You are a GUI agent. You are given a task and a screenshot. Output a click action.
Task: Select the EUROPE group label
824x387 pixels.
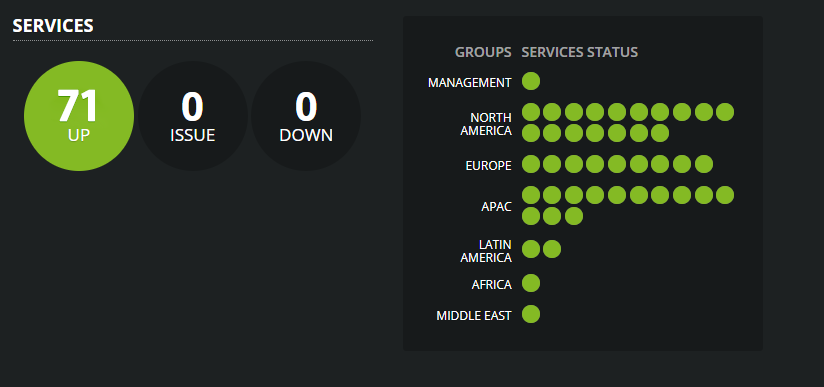(488, 166)
